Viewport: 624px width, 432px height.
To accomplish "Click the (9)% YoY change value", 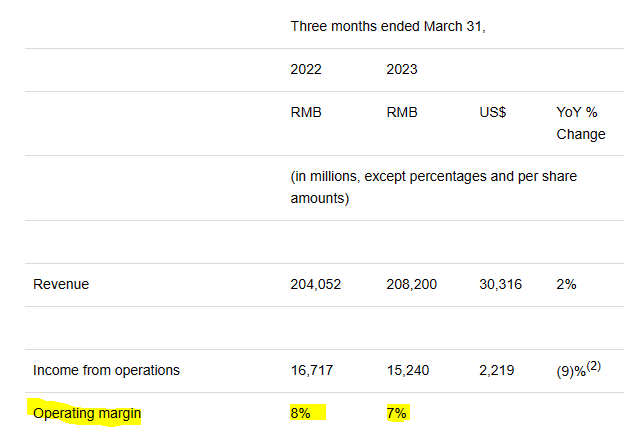I will [x=570, y=371].
